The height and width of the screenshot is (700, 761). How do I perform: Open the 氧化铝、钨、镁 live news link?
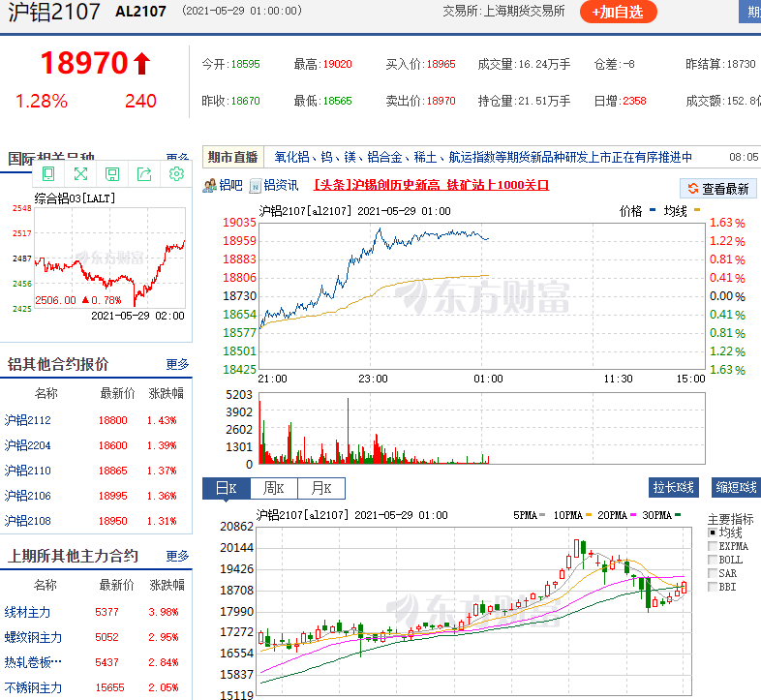(483, 157)
